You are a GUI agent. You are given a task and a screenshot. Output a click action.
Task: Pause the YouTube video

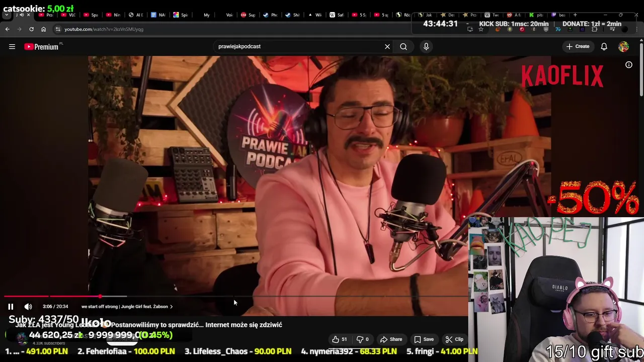[x=11, y=306]
